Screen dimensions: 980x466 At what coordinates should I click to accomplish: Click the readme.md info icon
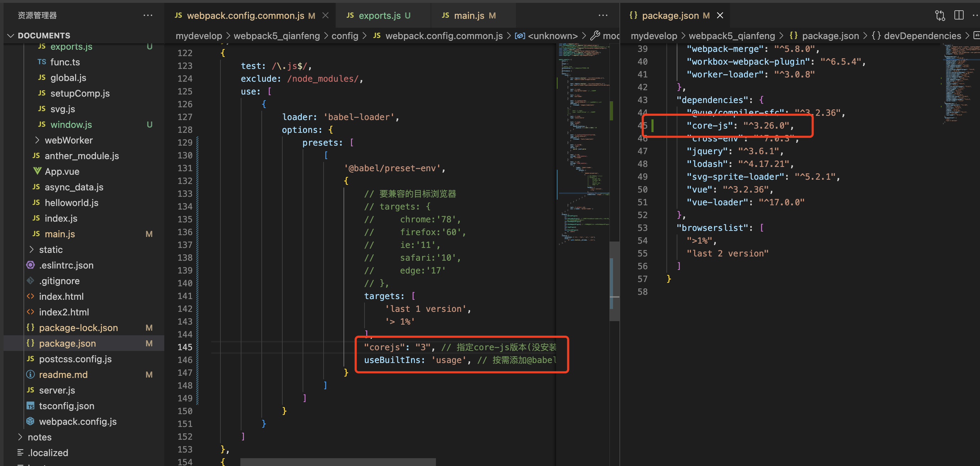(x=31, y=374)
